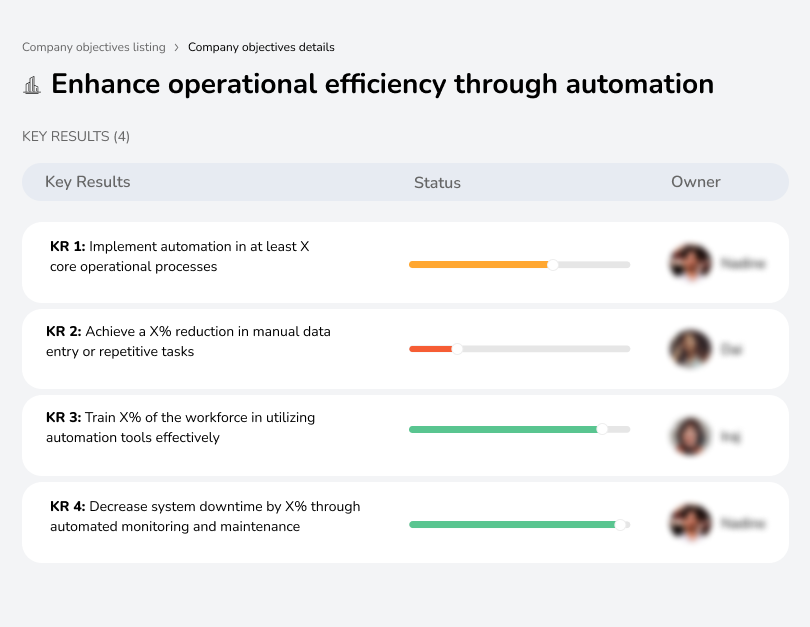Click the building icon beside the objective title
Viewport: 810px width, 627px height.
point(33,84)
